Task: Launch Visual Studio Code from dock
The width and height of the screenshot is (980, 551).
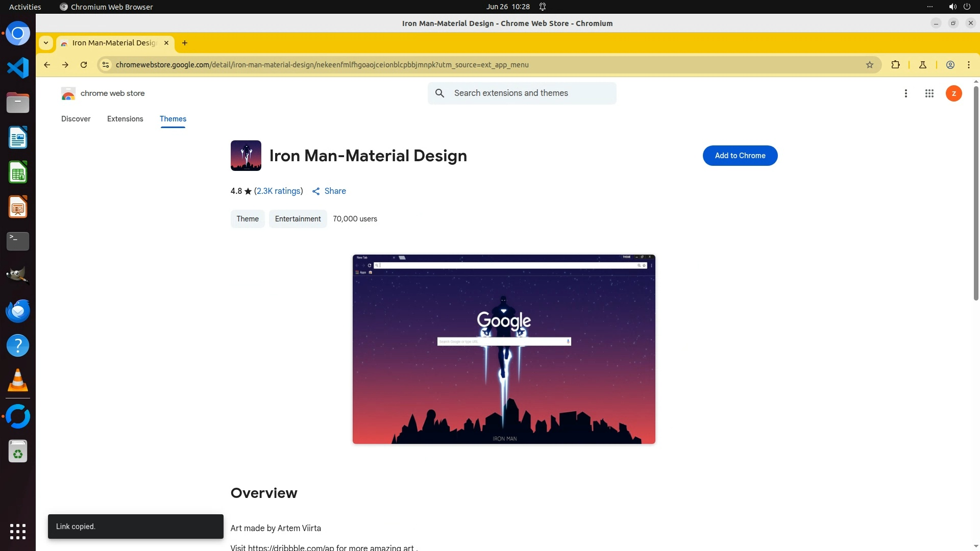Action: tap(18, 68)
